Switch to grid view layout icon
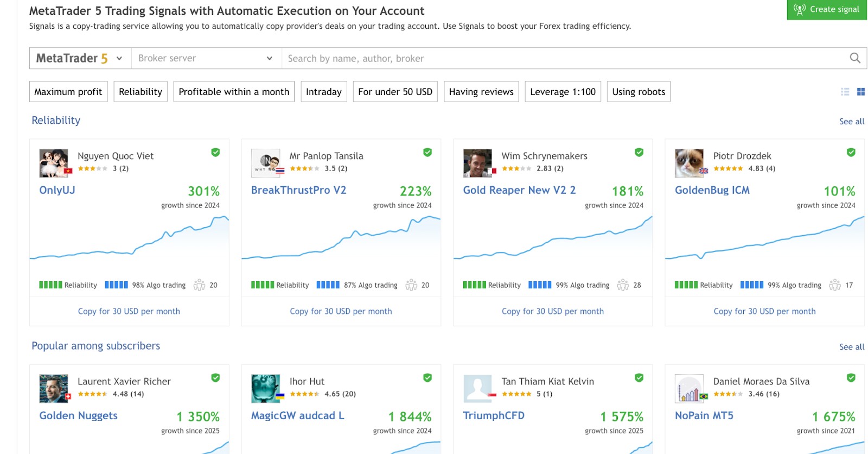Viewport: 868px width, 454px height. [x=861, y=92]
